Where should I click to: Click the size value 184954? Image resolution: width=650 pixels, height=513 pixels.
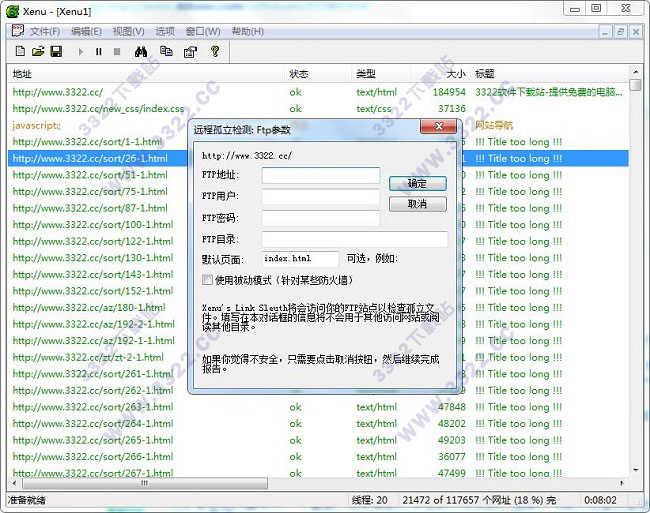pyautogui.click(x=449, y=92)
